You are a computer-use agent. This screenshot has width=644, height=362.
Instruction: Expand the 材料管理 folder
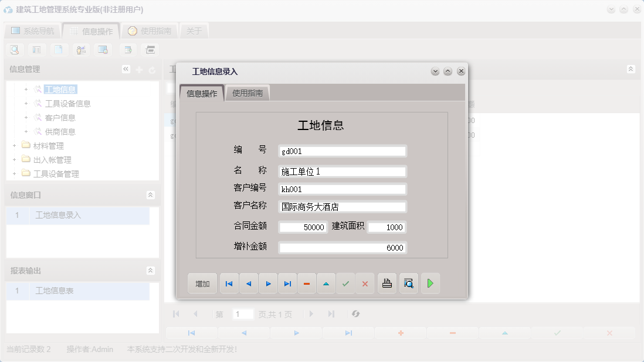pyautogui.click(x=13, y=145)
